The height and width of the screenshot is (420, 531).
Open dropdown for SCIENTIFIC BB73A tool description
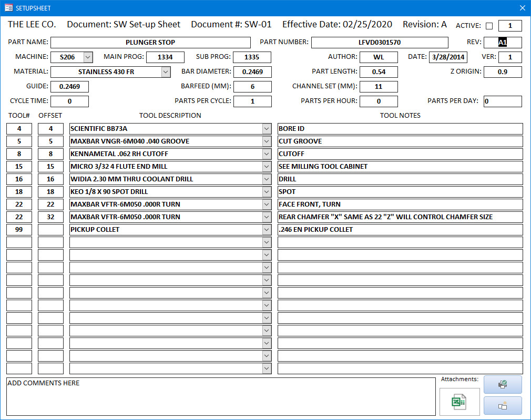point(267,129)
